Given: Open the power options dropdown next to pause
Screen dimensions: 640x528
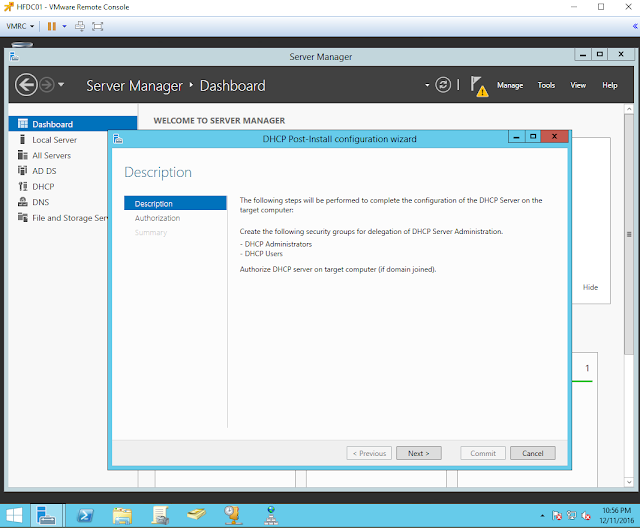Looking at the screenshot, I should [64, 27].
